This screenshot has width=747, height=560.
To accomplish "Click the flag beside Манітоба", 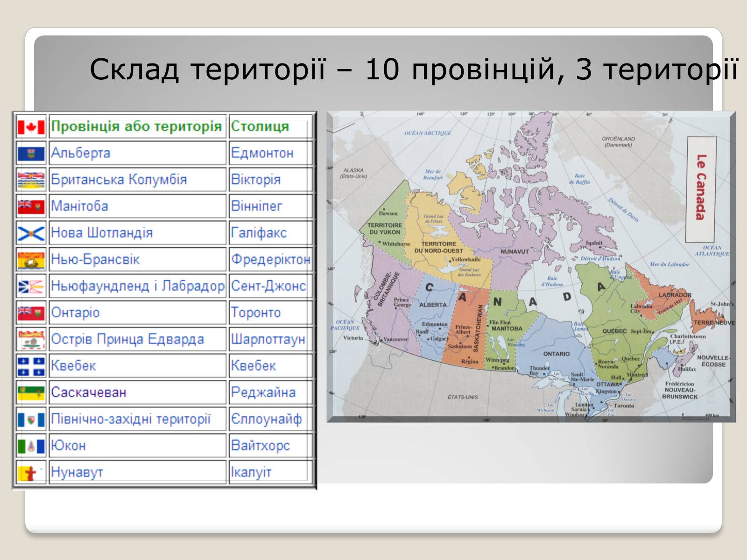I will [x=31, y=207].
